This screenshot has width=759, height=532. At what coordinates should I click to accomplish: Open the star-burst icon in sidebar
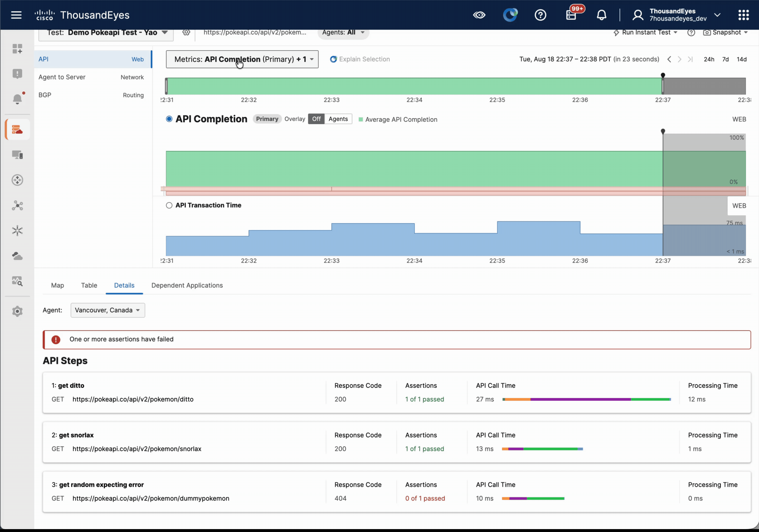[x=17, y=230]
